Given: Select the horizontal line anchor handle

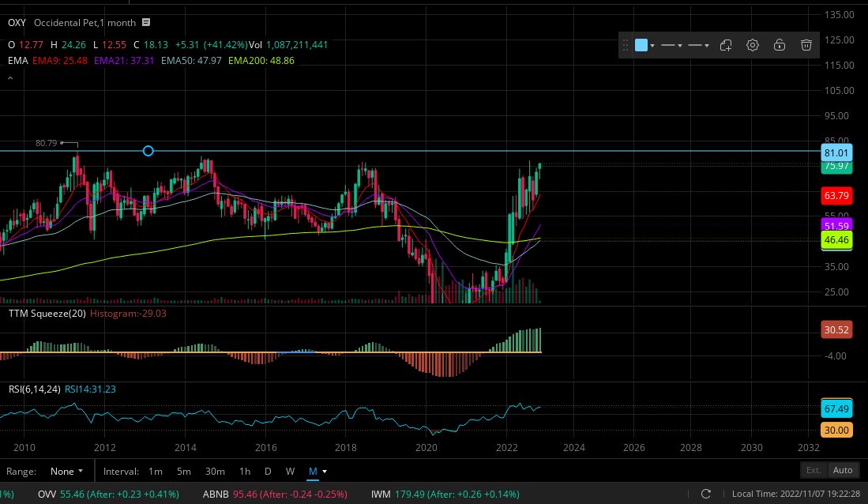Looking at the screenshot, I should click(x=148, y=151).
